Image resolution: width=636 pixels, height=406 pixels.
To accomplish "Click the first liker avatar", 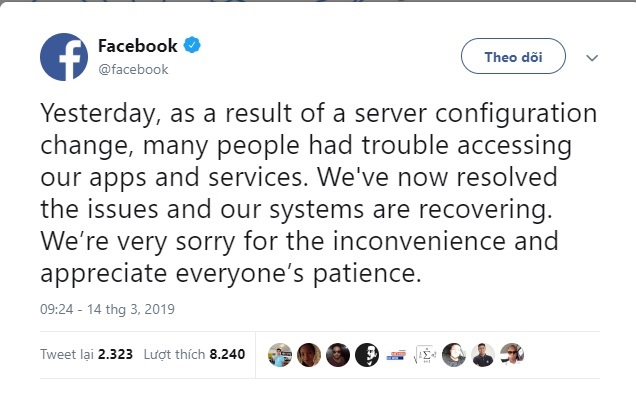I will click(x=281, y=355).
